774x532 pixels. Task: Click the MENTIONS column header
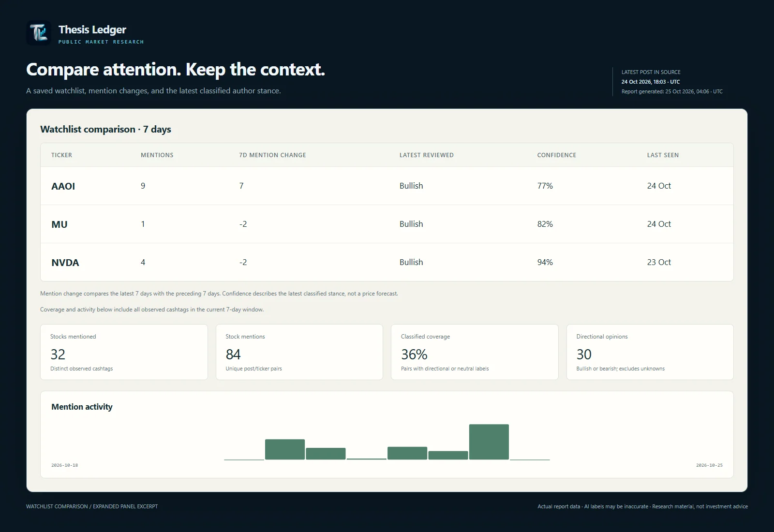coord(157,155)
